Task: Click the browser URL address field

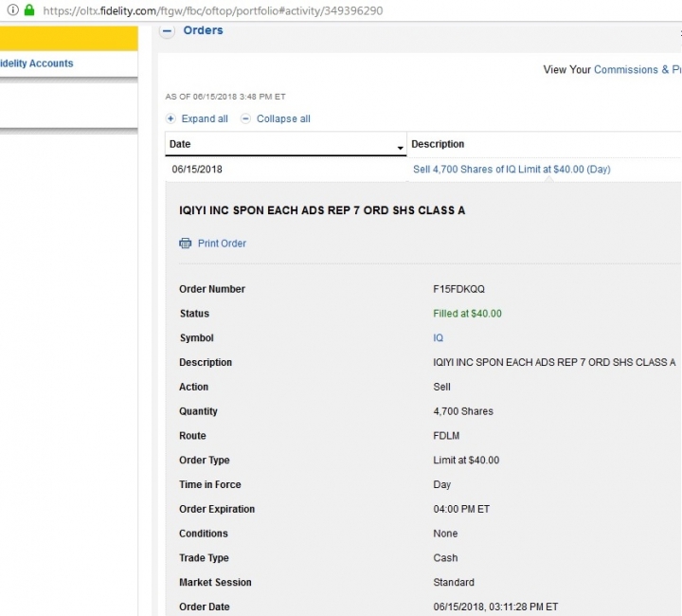Action: [x=213, y=10]
